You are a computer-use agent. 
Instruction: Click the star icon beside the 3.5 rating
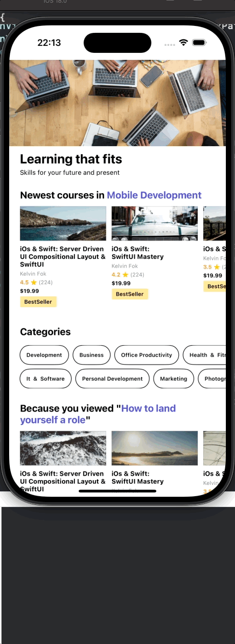(x=217, y=267)
